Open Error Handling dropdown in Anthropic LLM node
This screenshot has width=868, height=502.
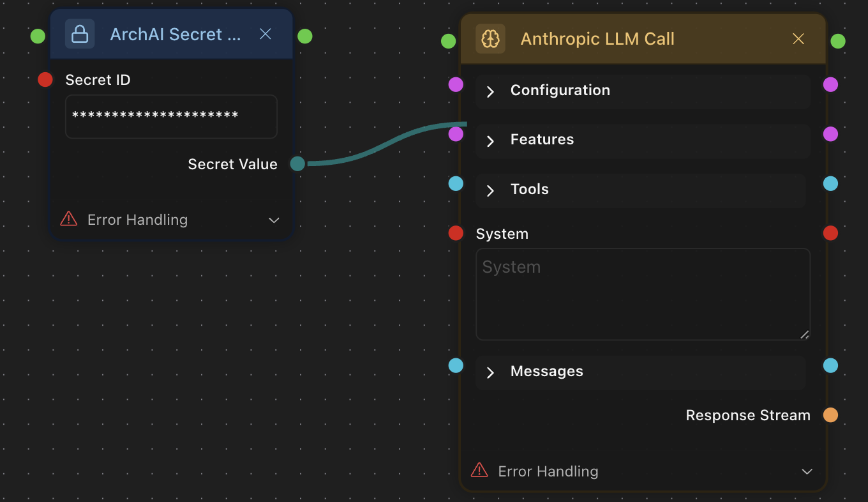tap(807, 471)
